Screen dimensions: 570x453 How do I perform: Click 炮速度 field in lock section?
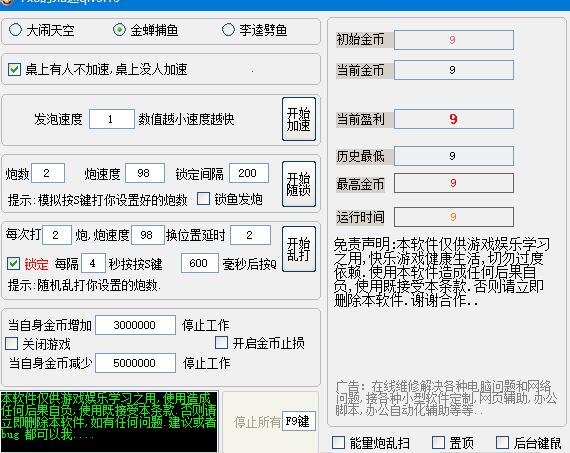145,173
